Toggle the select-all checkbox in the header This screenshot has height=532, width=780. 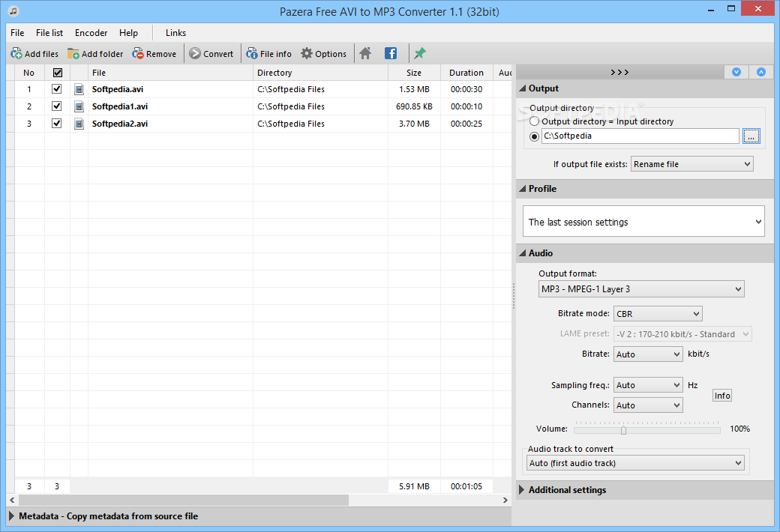coord(58,73)
